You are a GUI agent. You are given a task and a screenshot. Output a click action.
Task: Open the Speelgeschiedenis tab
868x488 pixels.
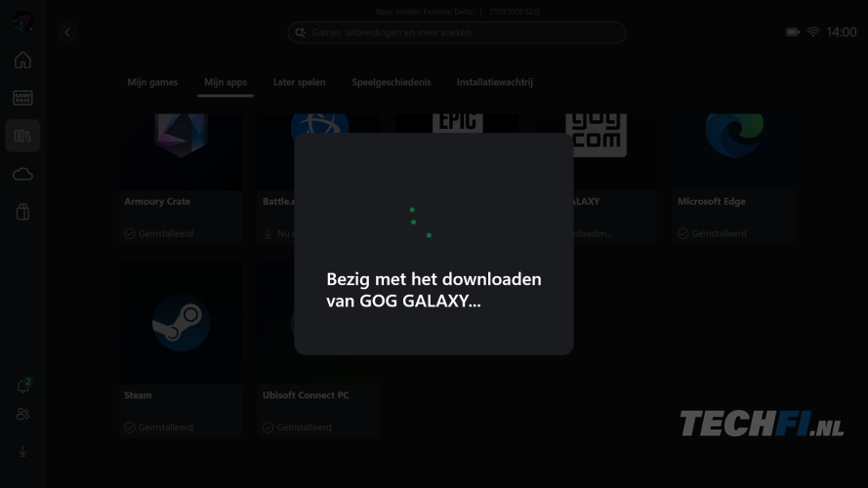391,82
